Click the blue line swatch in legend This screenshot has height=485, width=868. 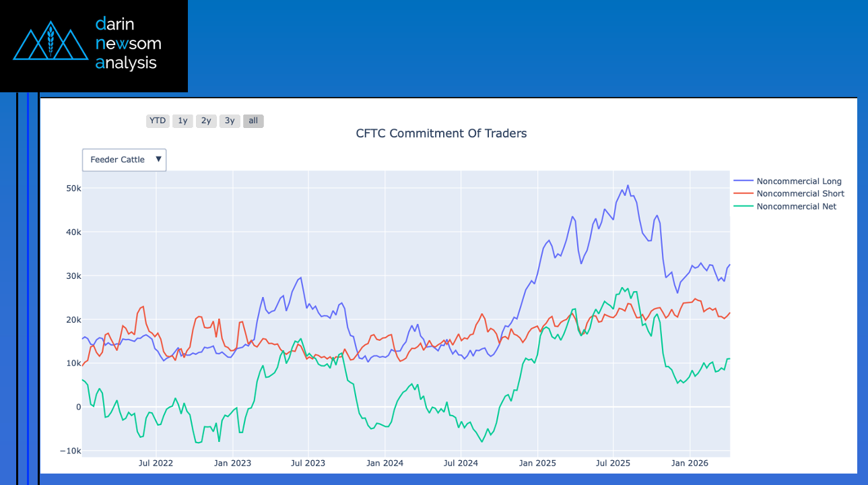tap(743, 181)
